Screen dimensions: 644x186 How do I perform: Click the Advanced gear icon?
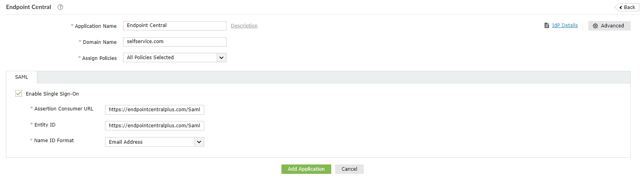(x=595, y=26)
